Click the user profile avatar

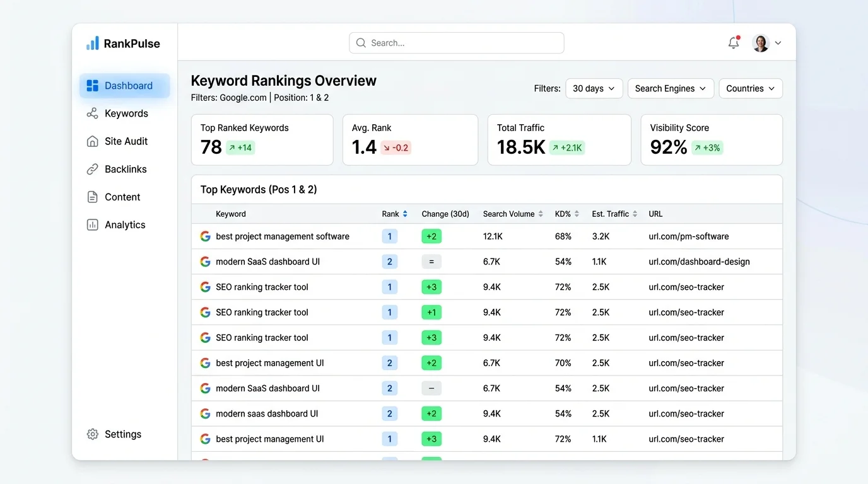point(761,43)
